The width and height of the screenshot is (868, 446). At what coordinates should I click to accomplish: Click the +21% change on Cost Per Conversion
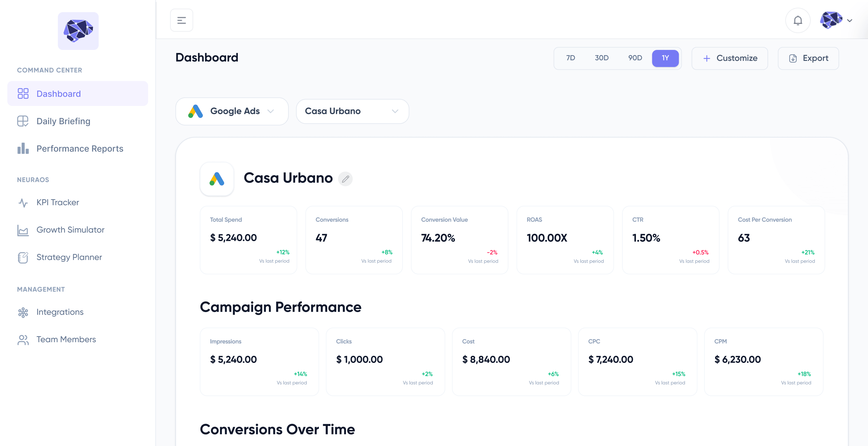click(807, 252)
